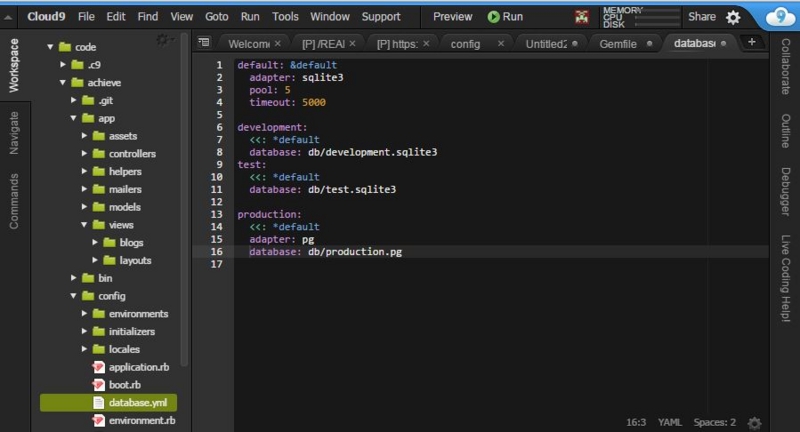Open the View menu
The width and height of the screenshot is (800, 432).
[x=182, y=17]
